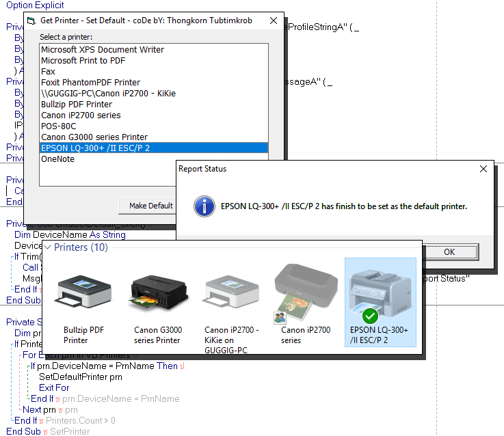This screenshot has width=504, height=436.
Task: Click If prn.DeviceName = PrnName Then line
Action: click(107, 366)
